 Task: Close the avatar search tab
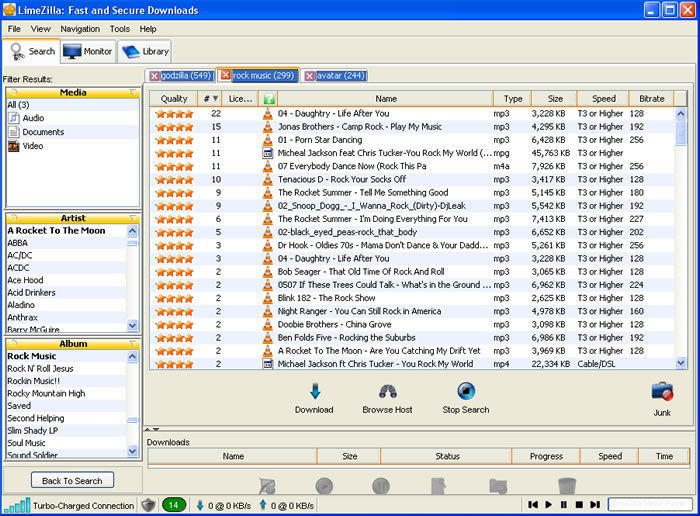309,76
